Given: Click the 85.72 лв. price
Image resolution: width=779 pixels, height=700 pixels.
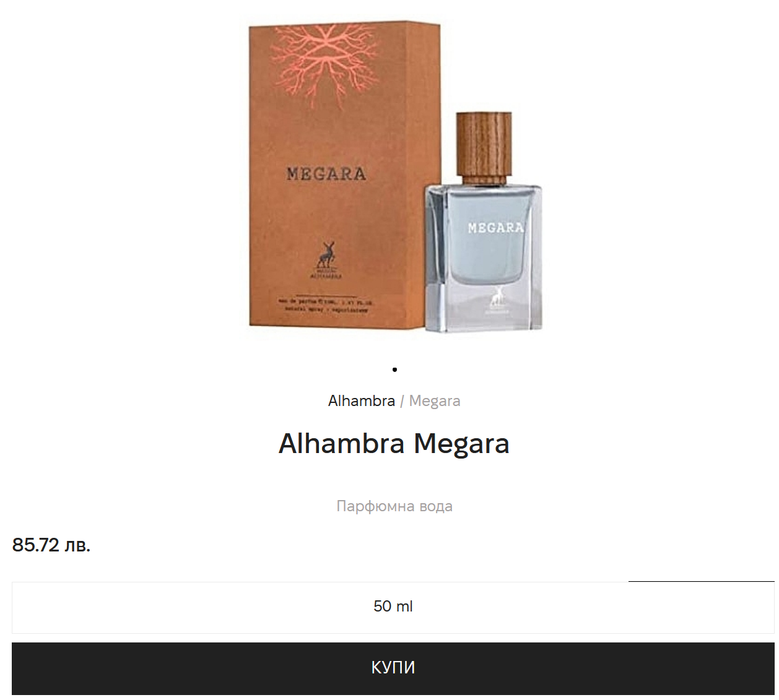Looking at the screenshot, I should [x=51, y=545].
